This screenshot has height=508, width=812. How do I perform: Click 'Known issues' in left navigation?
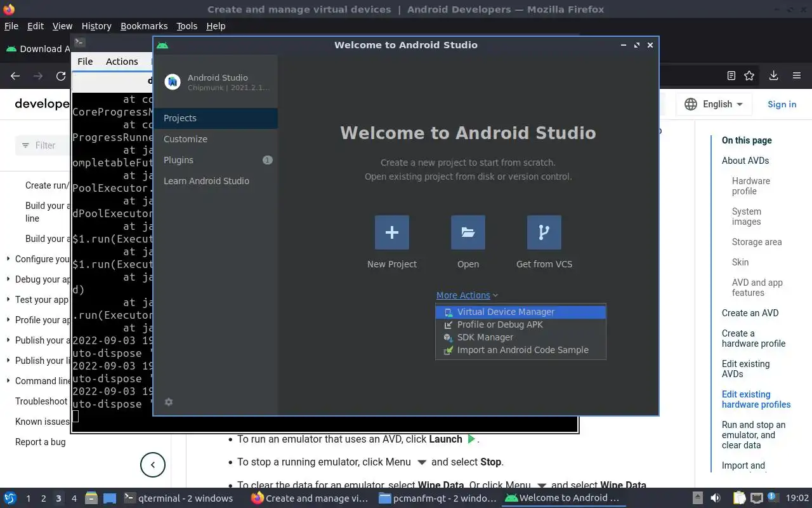42,422
